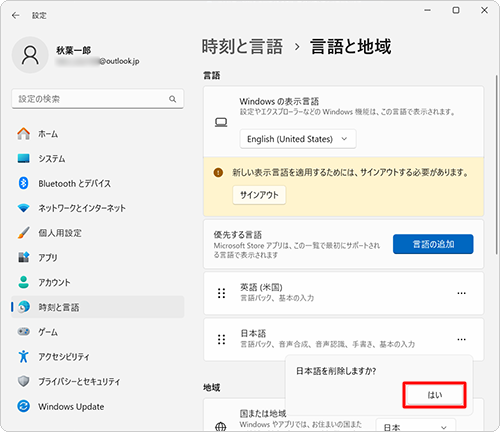Viewport: 500px width, 432px height.
Task: Click the globe region icon
Action: tap(221, 426)
